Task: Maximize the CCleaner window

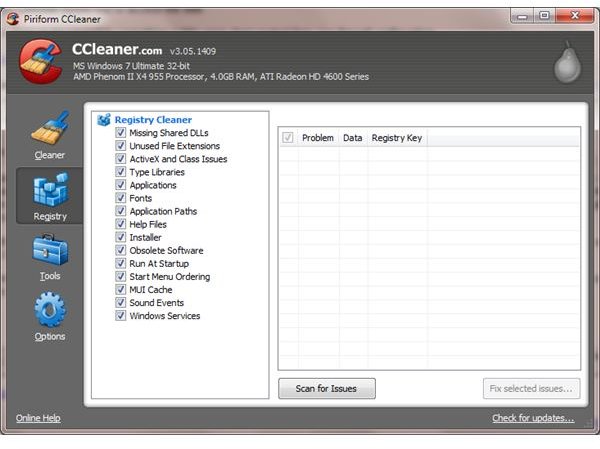Action: tap(544, 16)
